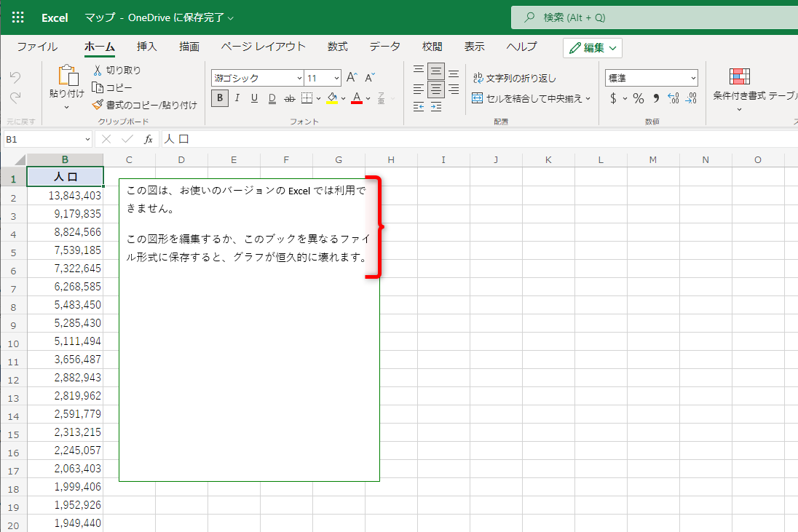Click the コピー (Copy) icon
This screenshot has width=798, height=532.
click(96, 87)
